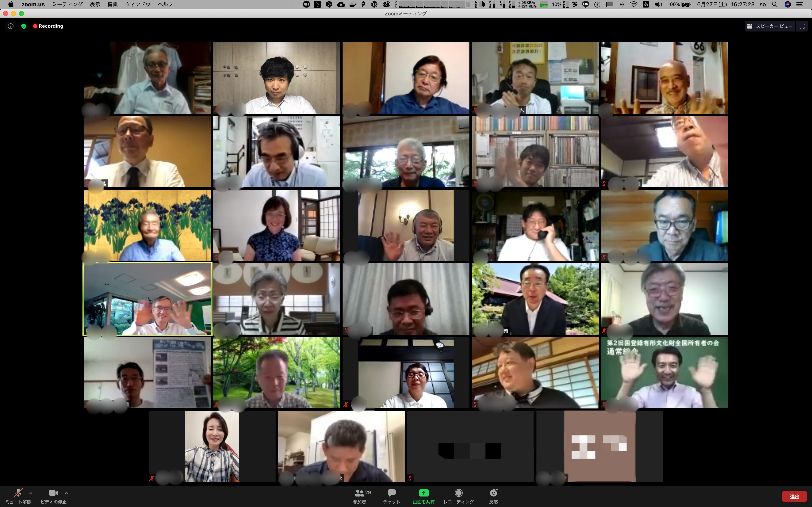Toggle macOS volume icon in menu bar
Image resolution: width=812 pixels, height=507 pixels.
658,4
